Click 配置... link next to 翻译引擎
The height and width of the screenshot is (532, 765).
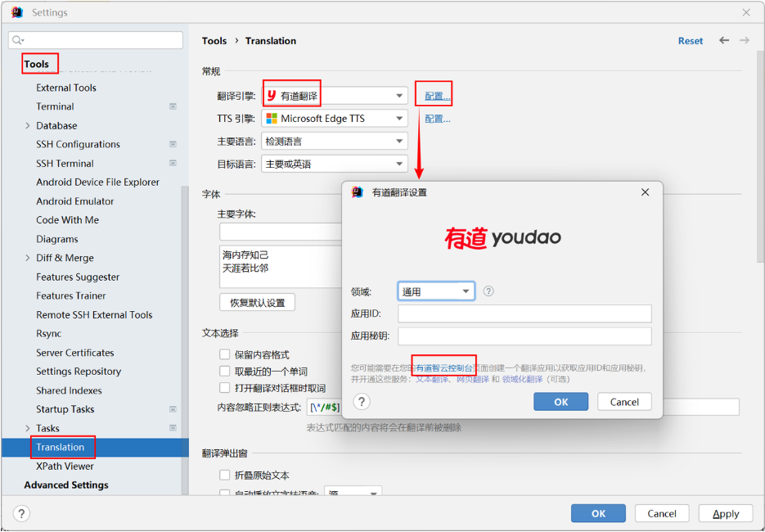pyautogui.click(x=437, y=96)
